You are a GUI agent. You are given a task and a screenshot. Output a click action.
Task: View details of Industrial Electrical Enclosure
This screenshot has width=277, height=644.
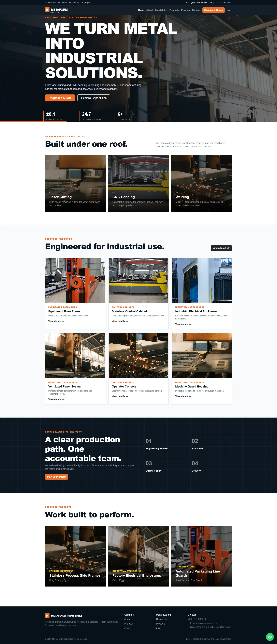[x=183, y=324]
